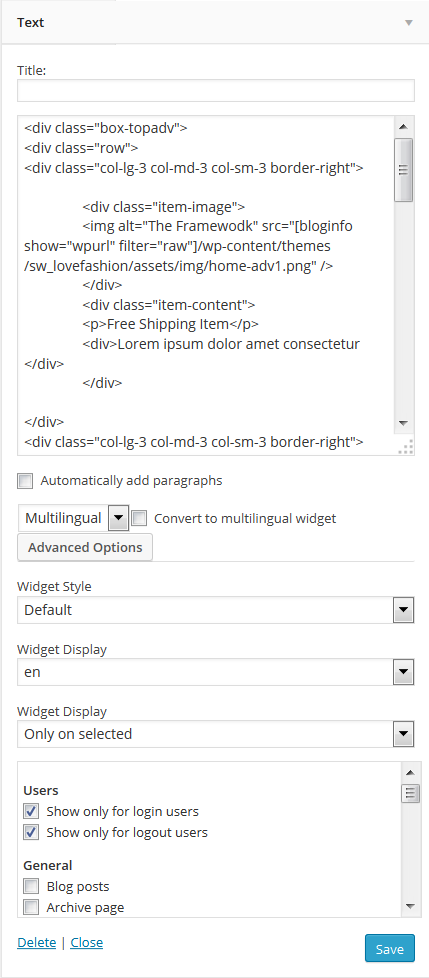Click inside the HTML code textarea
The height and width of the screenshot is (978, 429).
point(207,285)
